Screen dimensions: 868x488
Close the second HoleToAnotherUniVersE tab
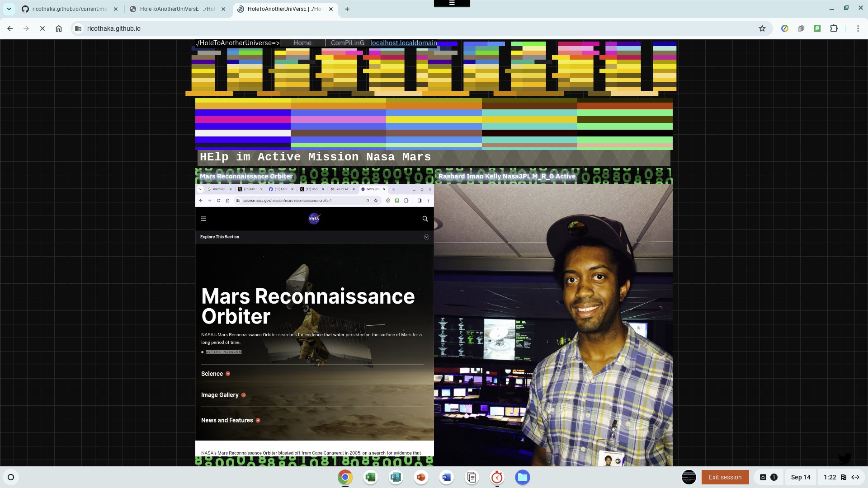pos(223,9)
